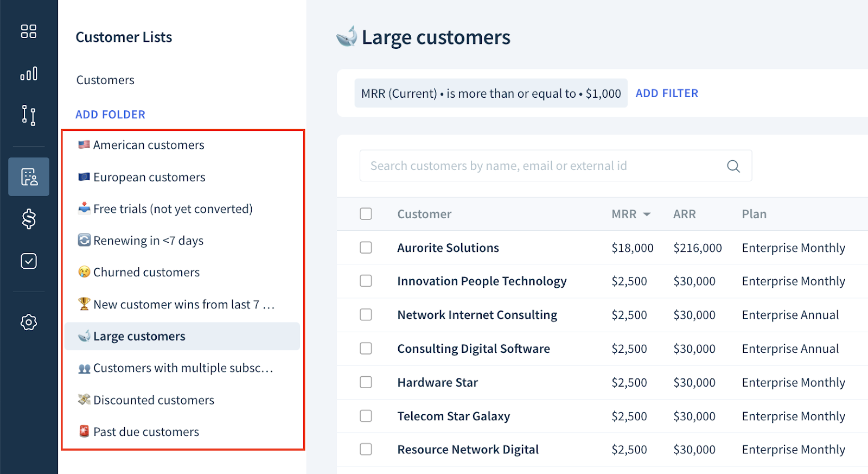Open Innovation People Technology customer
Viewport: 868px width, 474px height.
[x=482, y=281]
